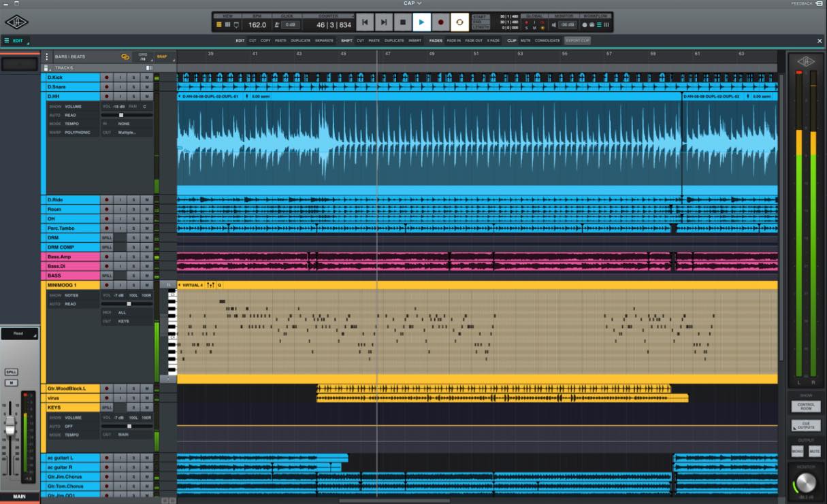Viewport: 827px width, 504px height.
Task: Click the yellow link icon beside Bars | Beats
Action: (125, 57)
